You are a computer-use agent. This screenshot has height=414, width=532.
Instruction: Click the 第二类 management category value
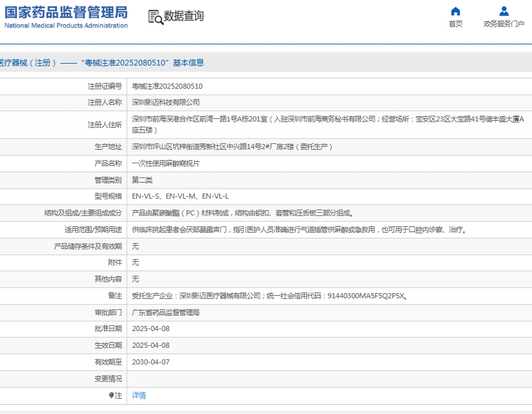pyautogui.click(x=142, y=180)
